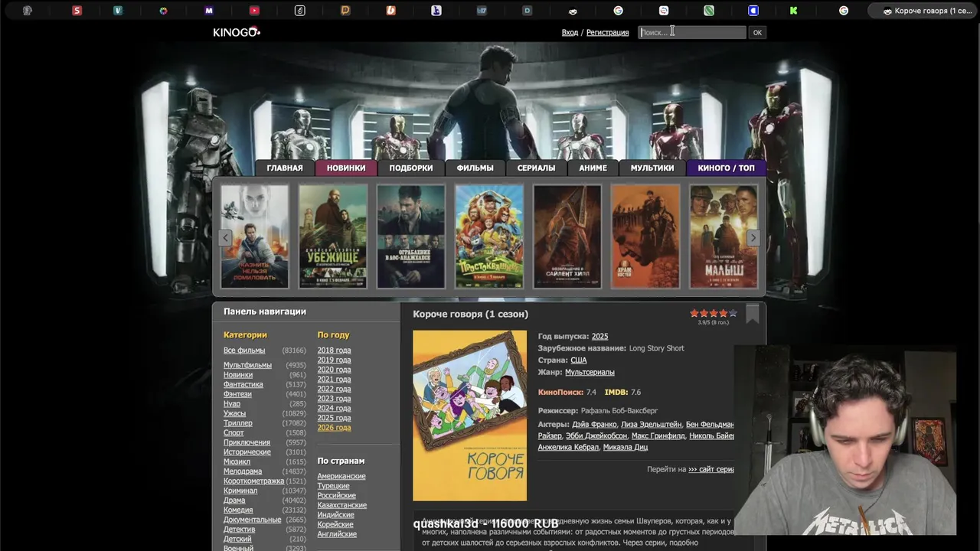This screenshot has height=551, width=980.
Task: Switch to the green K browser tab
Action: (x=793, y=11)
